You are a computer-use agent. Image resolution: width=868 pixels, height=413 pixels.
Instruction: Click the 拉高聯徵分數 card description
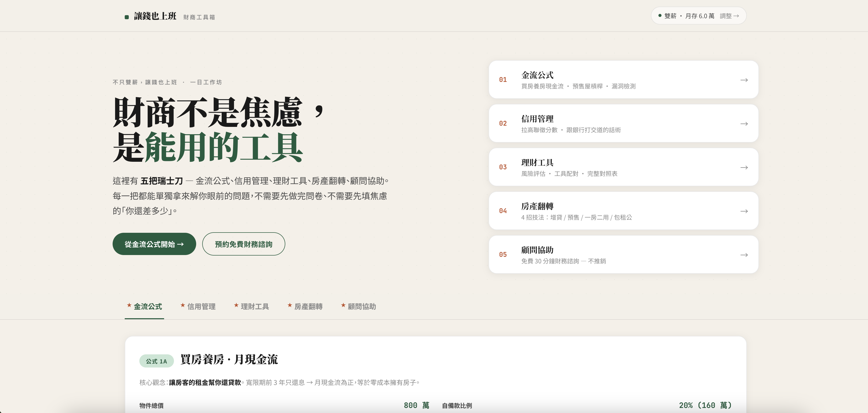point(571,130)
